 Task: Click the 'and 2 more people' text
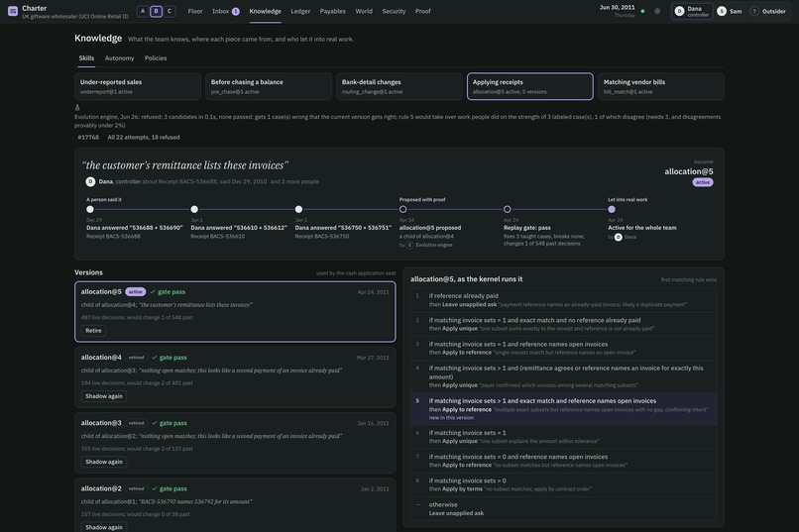point(294,181)
